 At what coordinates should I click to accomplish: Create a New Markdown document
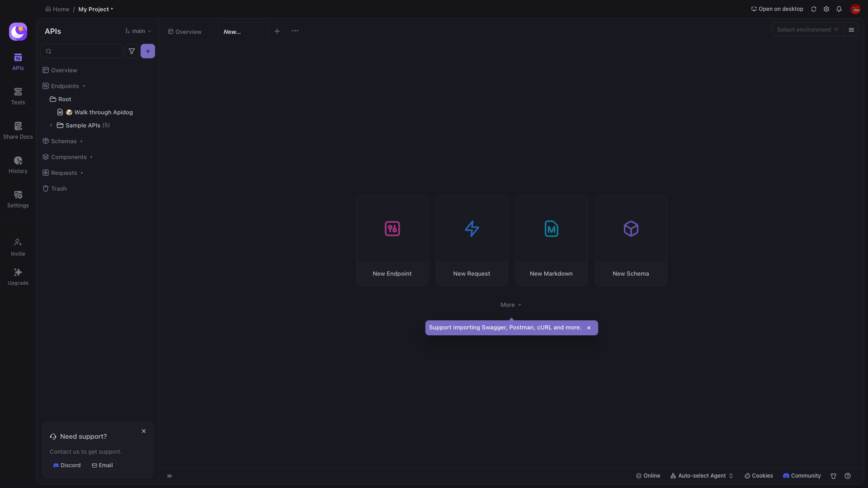[x=551, y=241]
